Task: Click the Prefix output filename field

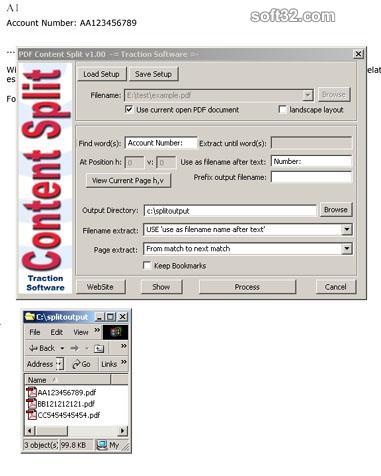Action: point(311,177)
